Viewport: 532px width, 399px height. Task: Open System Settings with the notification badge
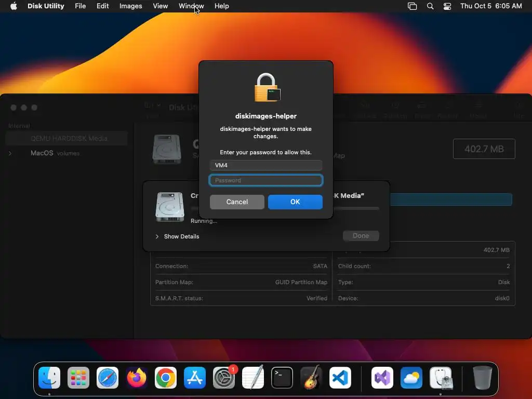tap(224, 378)
